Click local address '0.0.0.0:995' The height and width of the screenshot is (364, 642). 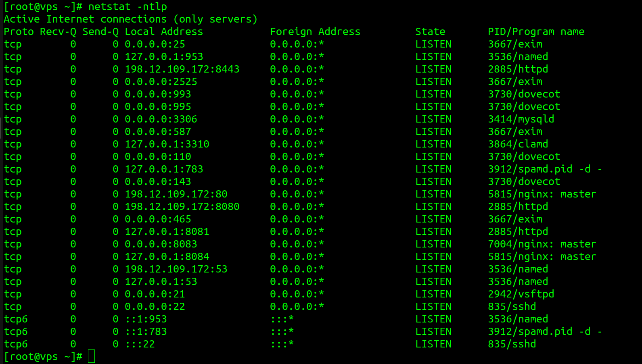point(158,107)
